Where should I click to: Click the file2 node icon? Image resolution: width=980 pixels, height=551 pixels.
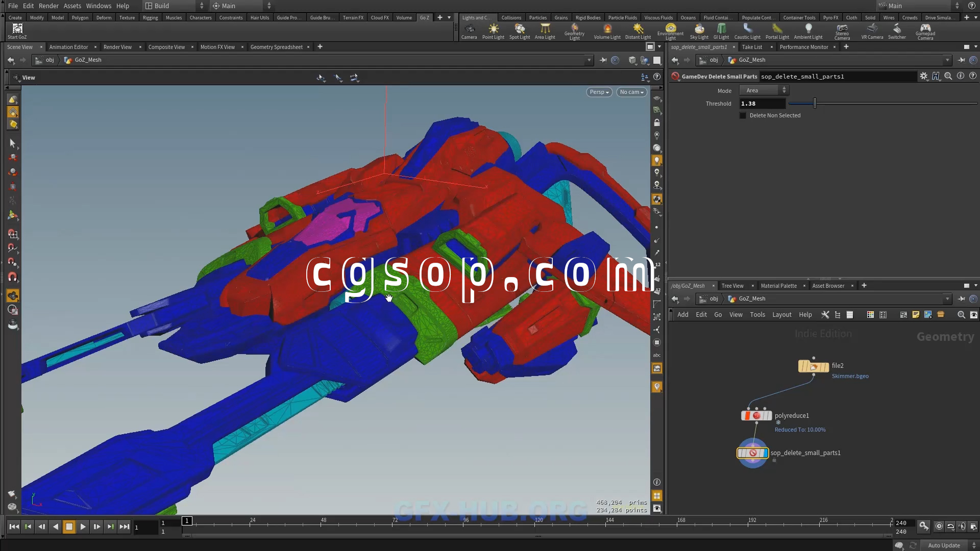(813, 366)
